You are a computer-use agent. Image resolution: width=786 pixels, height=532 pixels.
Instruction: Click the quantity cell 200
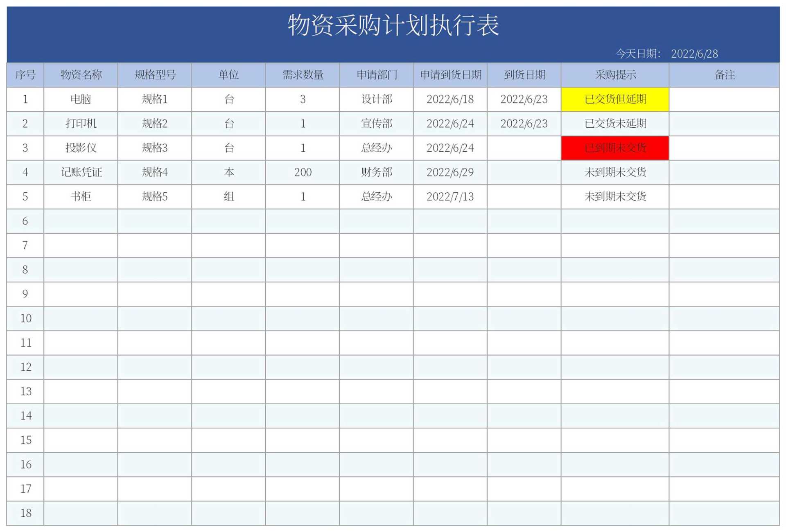pos(303,172)
